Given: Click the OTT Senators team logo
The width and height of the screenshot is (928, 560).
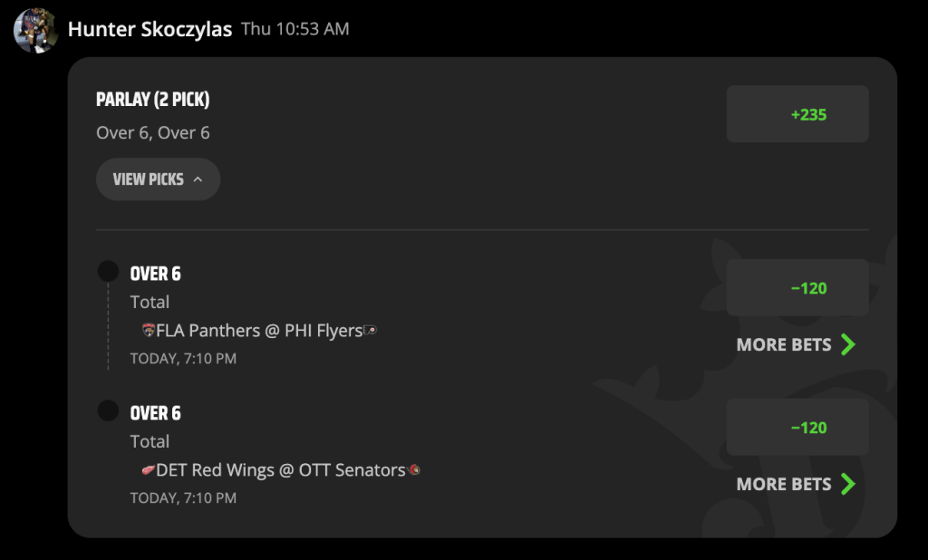Looking at the screenshot, I should click(414, 470).
